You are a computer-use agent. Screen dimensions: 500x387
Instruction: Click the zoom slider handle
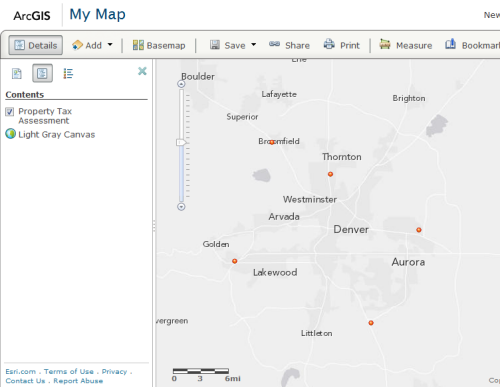[181, 142]
